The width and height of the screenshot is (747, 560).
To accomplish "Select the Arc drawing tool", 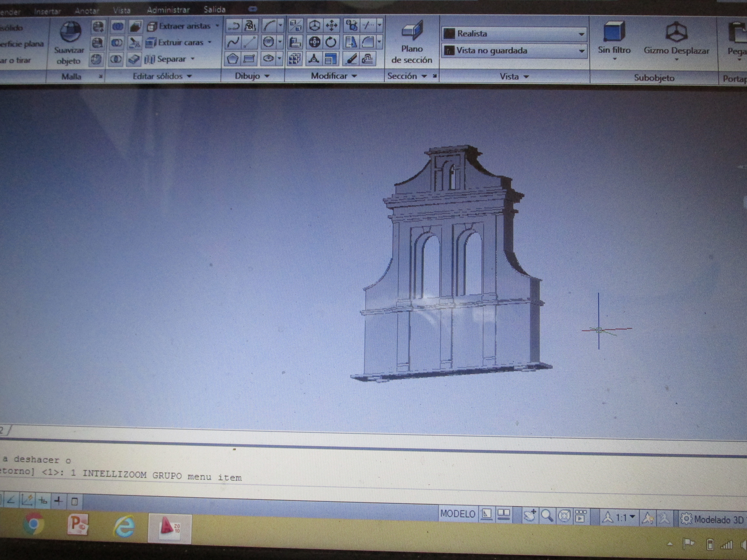I will pos(269,26).
